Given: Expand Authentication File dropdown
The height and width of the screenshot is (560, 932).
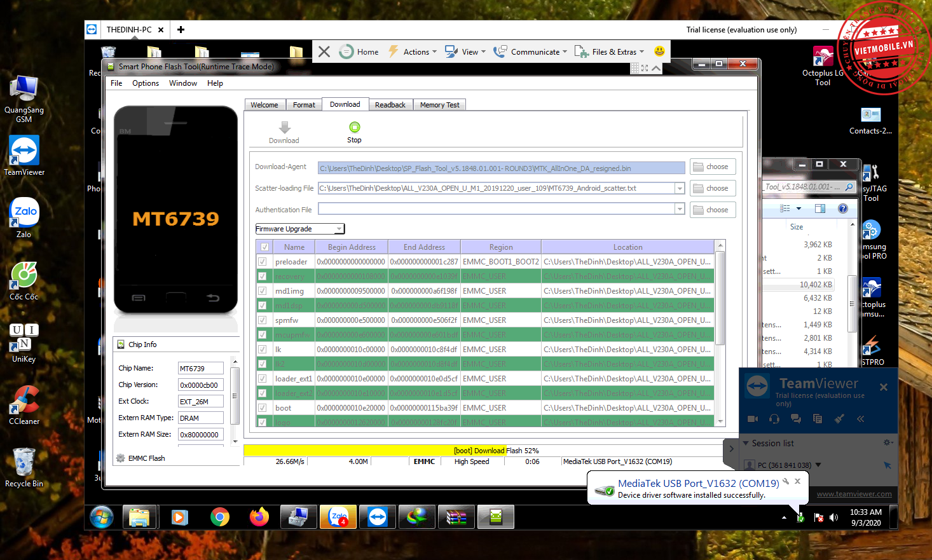Looking at the screenshot, I should 680,209.
